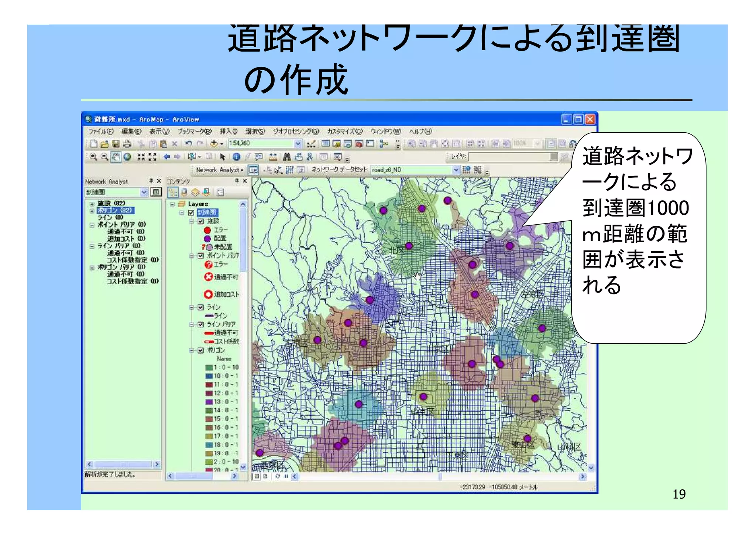Paste using the clipboard icon

pos(163,143)
